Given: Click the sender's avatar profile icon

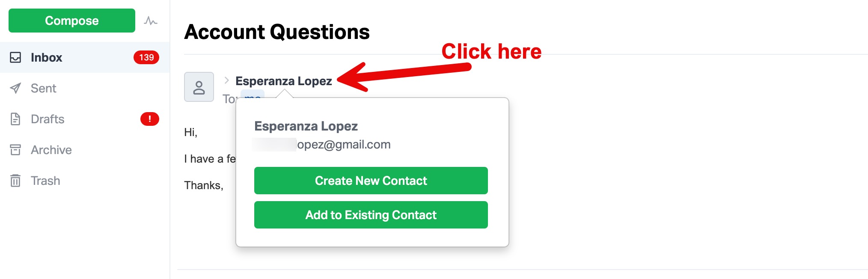Looking at the screenshot, I should [199, 86].
